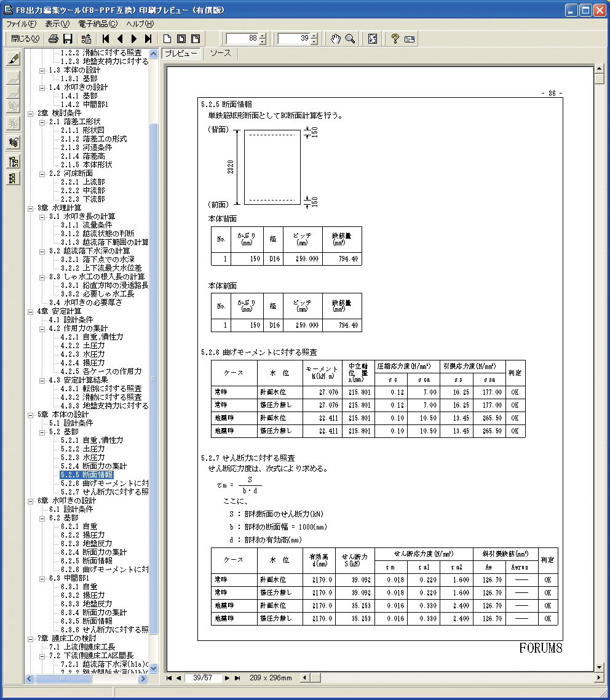Switch to the プレビュー tab
This screenshot has height=700, width=610.
(181, 54)
